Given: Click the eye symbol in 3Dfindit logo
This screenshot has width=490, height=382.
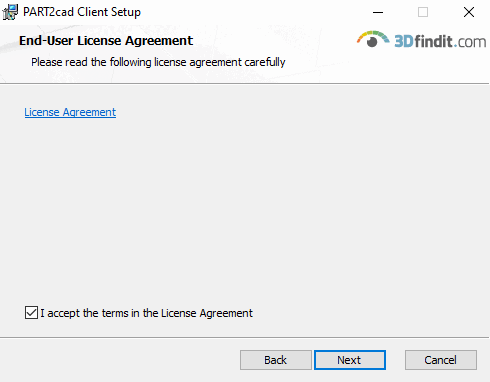Looking at the screenshot, I should click(372, 42).
